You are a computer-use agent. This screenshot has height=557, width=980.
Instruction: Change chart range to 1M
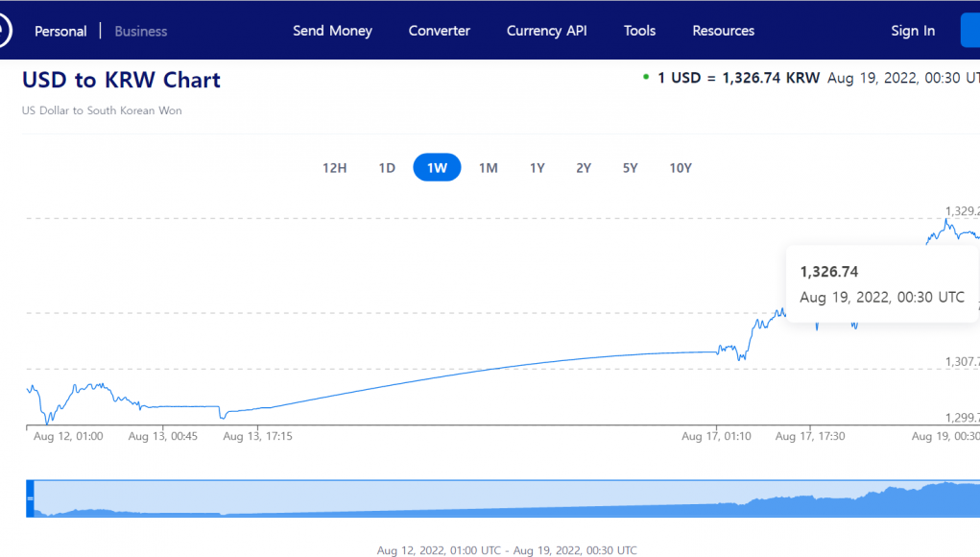(x=488, y=168)
